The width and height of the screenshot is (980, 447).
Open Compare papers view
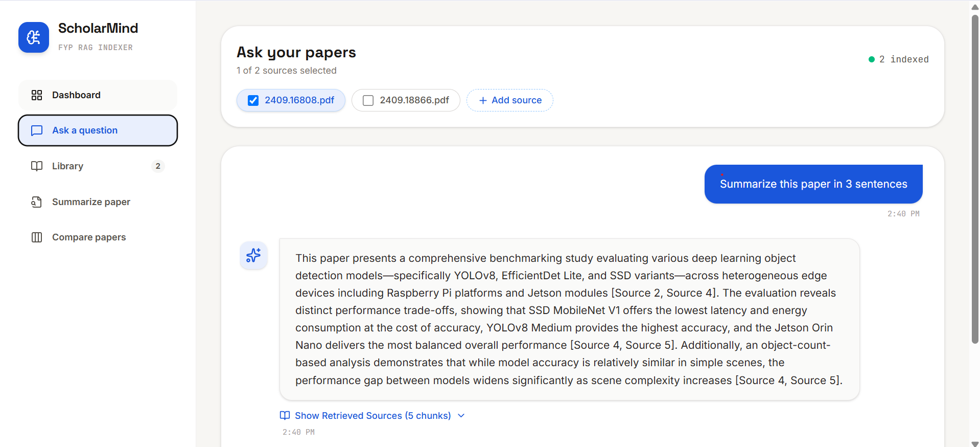pyautogui.click(x=98, y=237)
